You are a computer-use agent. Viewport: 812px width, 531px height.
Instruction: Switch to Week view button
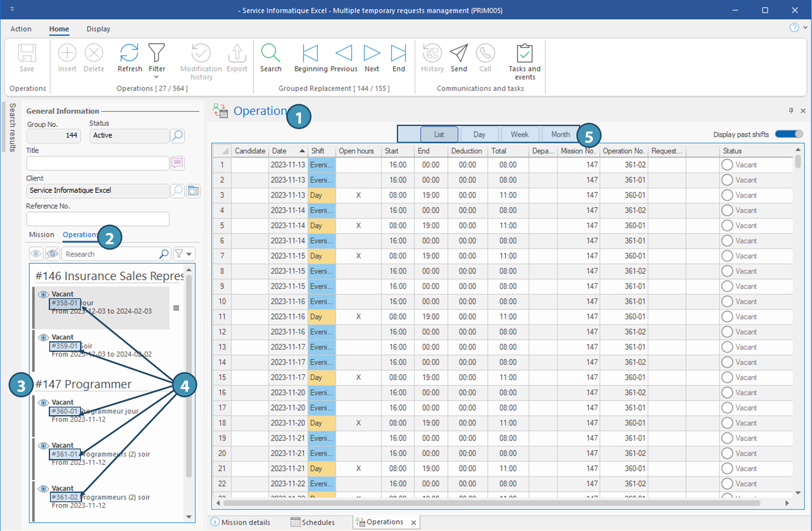pyautogui.click(x=519, y=134)
